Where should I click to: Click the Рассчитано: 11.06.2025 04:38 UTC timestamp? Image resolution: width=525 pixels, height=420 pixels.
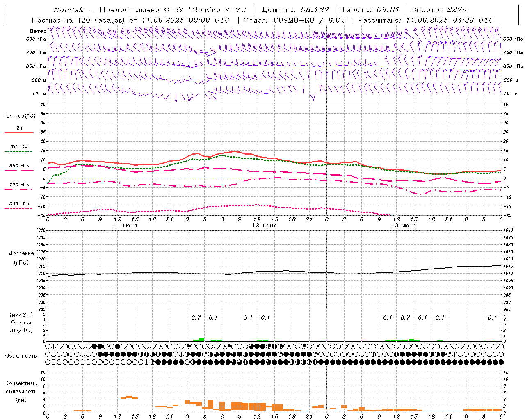(426, 20)
